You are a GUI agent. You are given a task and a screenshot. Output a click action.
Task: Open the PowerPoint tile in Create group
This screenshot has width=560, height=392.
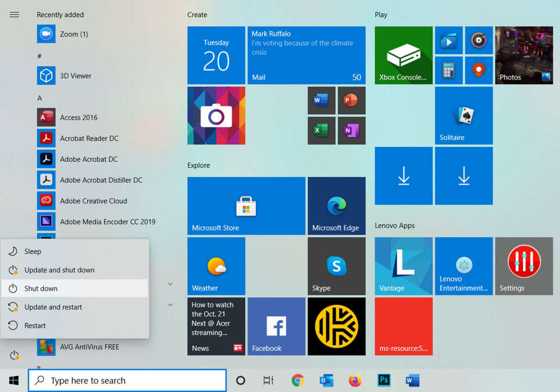[352, 100]
